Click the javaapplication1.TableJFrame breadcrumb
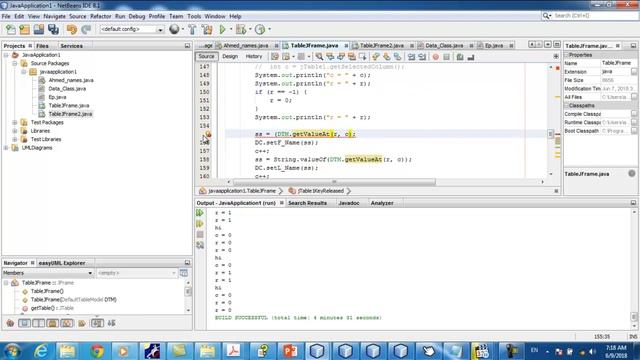The width and height of the screenshot is (640, 360). point(242,191)
